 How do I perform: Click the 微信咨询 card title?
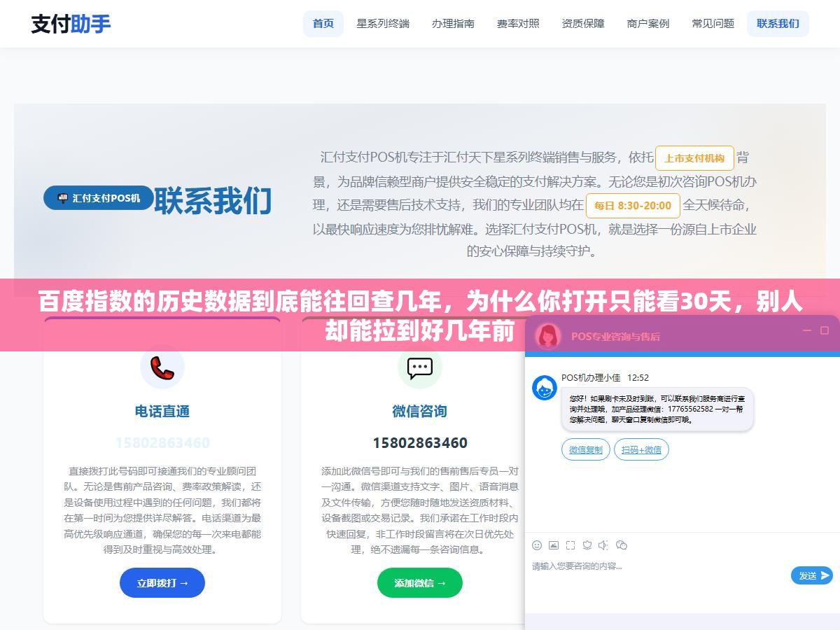click(x=420, y=411)
